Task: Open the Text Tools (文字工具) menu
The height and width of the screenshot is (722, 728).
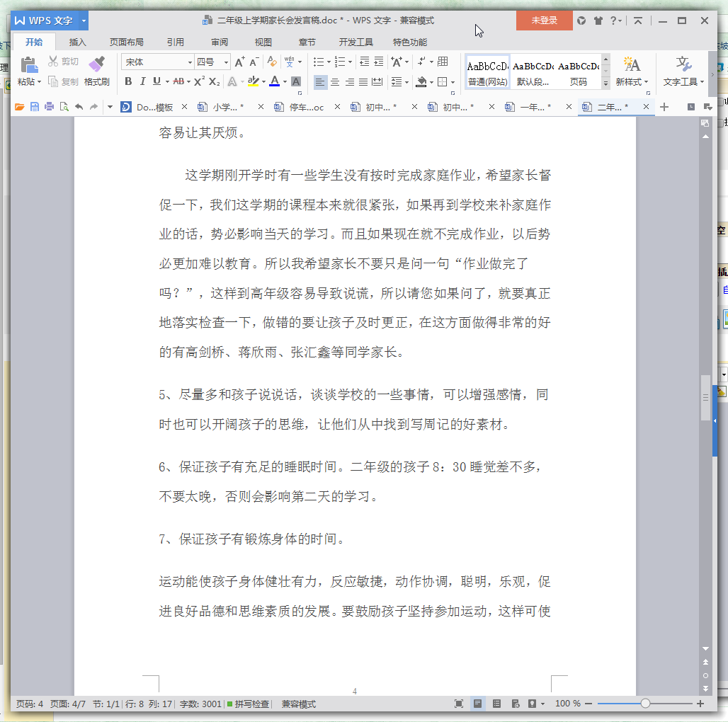Action: pos(683,71)
